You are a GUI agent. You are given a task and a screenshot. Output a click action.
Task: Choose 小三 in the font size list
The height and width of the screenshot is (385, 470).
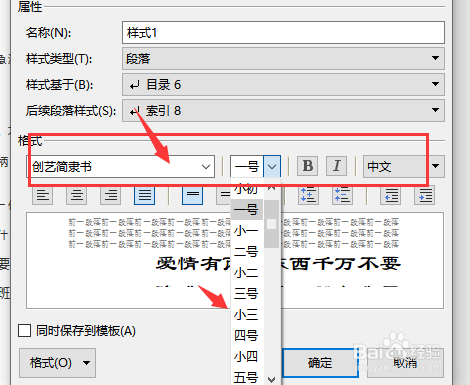pos(247,315)
